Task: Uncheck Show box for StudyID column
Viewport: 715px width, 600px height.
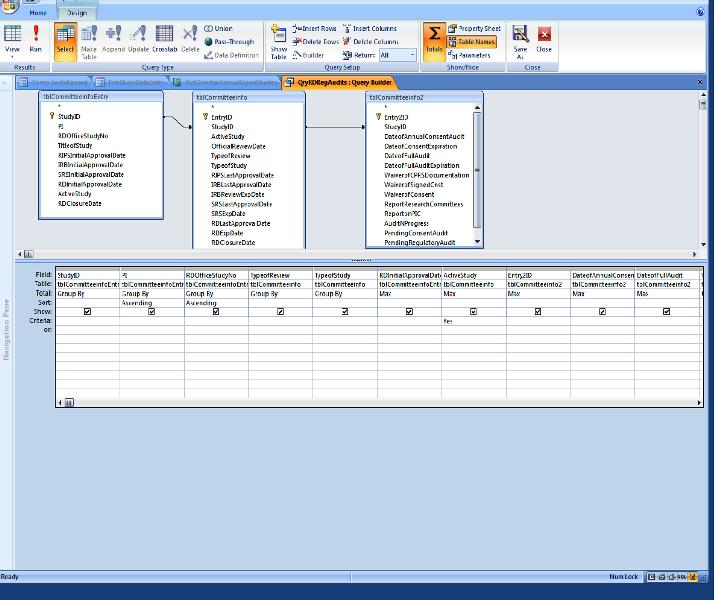Action: click(88, 312)
